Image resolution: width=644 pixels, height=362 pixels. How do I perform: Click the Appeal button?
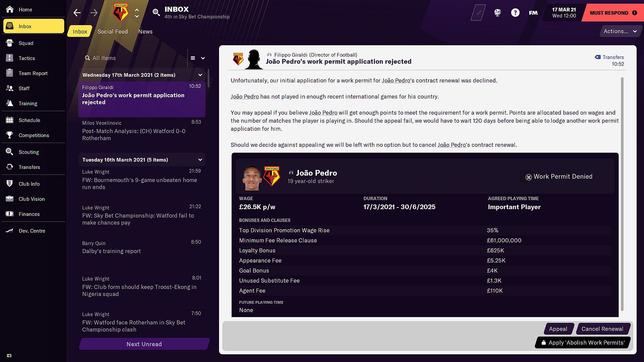(558, 329)
